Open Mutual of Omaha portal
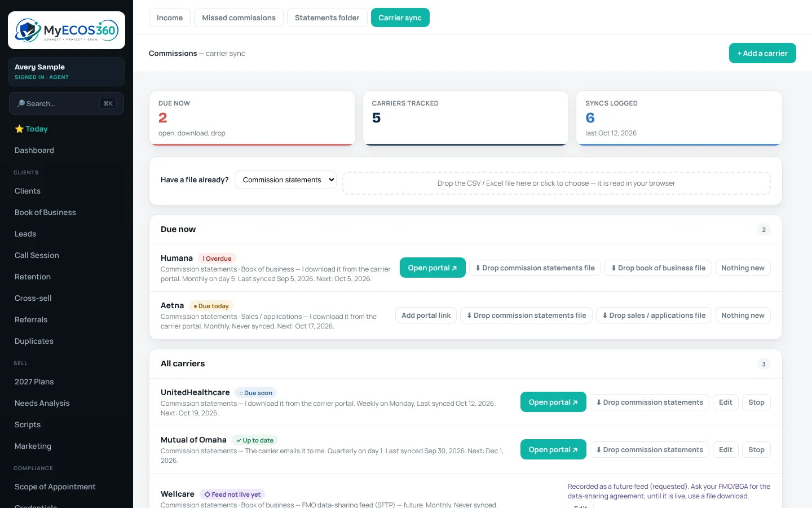This screenshot has height=508, width=812. [553, 449]
